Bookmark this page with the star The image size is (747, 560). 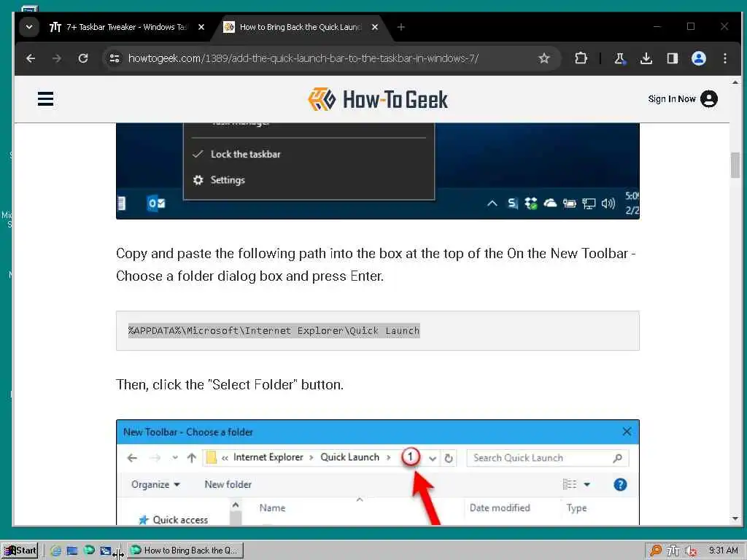[544, 58]
